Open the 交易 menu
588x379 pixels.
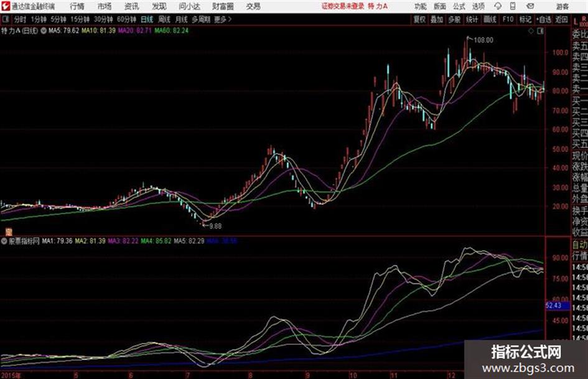pos(253,6)
